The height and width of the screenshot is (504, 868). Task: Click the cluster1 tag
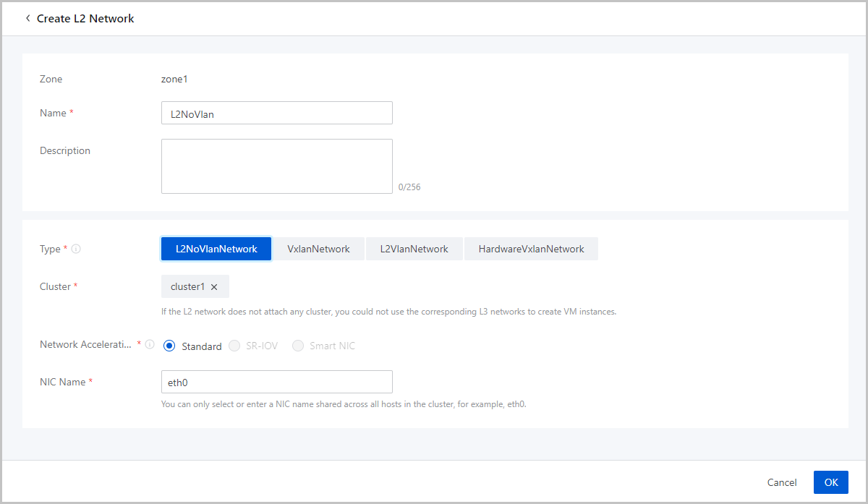click(x=195, y=286)
